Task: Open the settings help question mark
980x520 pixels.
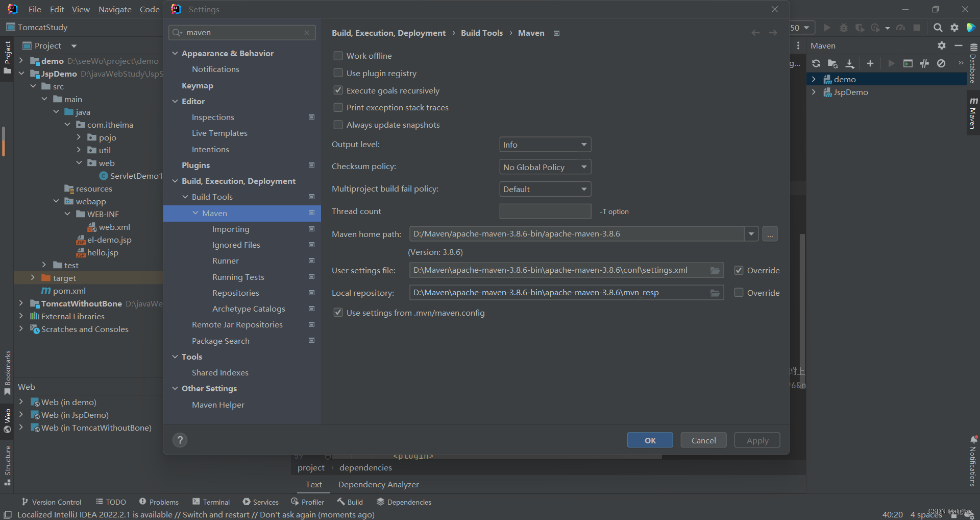Action: click(x=180, y=440)
